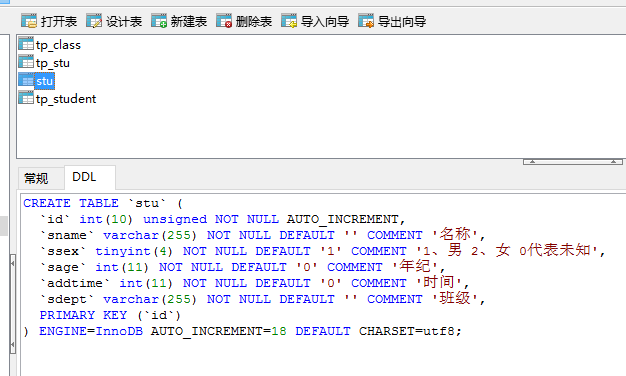Select the tp_stu table icon

coord(26,62)
